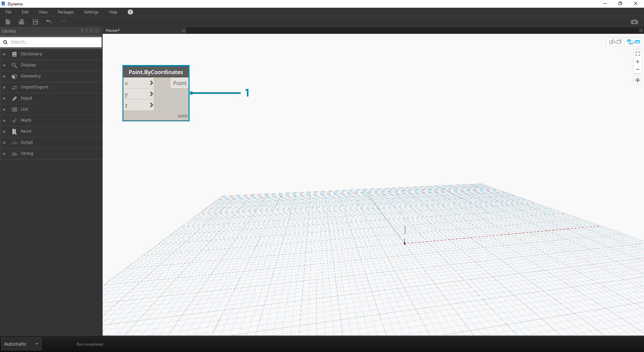Undo the last action
The width and height of the screenshot is (644, 352).
49,22
